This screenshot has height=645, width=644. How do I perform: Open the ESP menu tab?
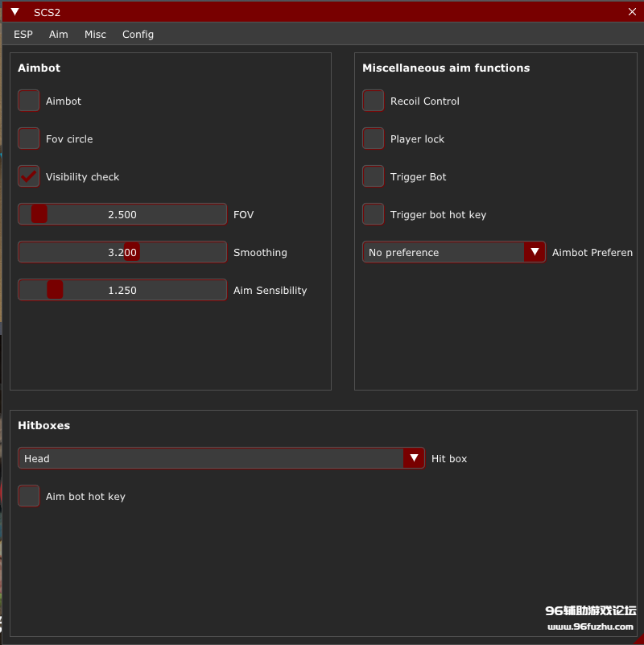coord(23,35)
